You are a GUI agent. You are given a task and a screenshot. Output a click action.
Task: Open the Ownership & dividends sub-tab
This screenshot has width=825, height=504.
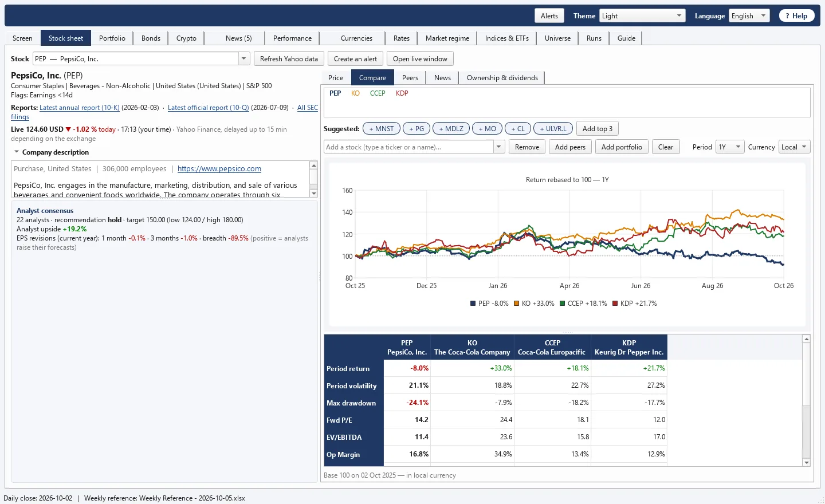(x=502, y=78)
